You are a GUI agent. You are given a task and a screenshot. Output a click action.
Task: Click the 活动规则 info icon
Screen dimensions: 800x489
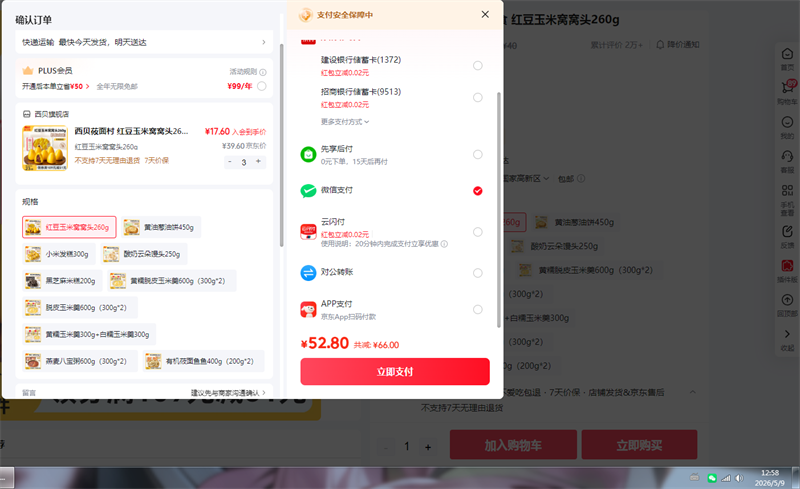click(x=263, y=72)
